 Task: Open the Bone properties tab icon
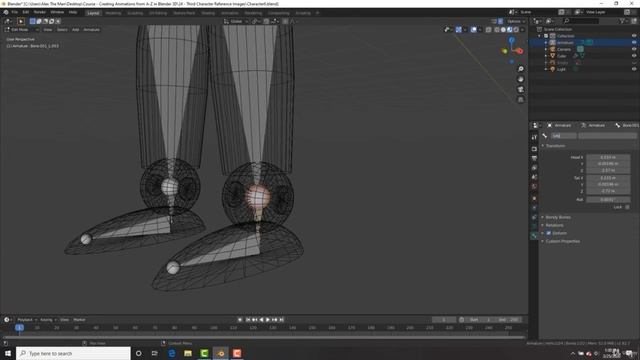(534, 236)
